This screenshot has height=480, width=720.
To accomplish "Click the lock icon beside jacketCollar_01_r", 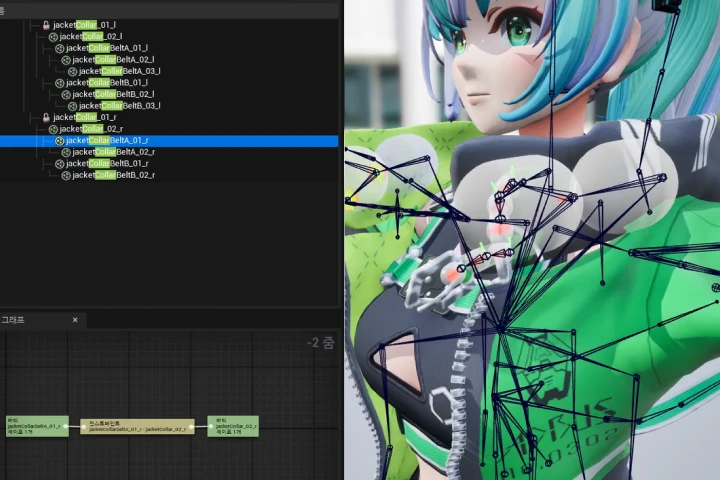I will [x=46, y=117].
